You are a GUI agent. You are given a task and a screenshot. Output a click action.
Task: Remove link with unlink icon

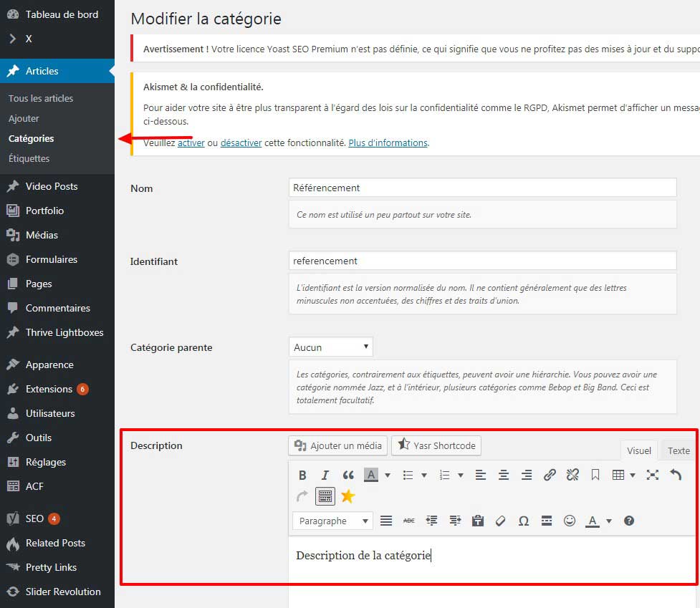tap(572, 475)
